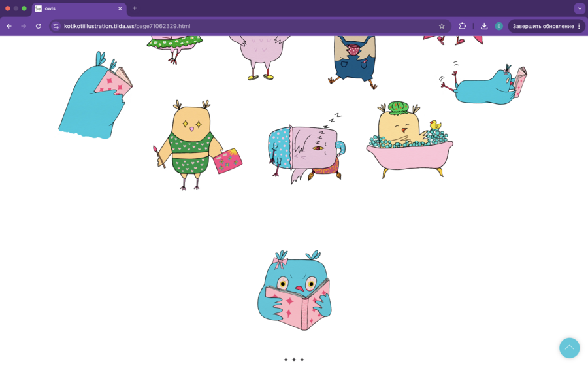588x368 pixels.
Task: Click the lilac owl with yellow slippers
Action: point(260,58)
